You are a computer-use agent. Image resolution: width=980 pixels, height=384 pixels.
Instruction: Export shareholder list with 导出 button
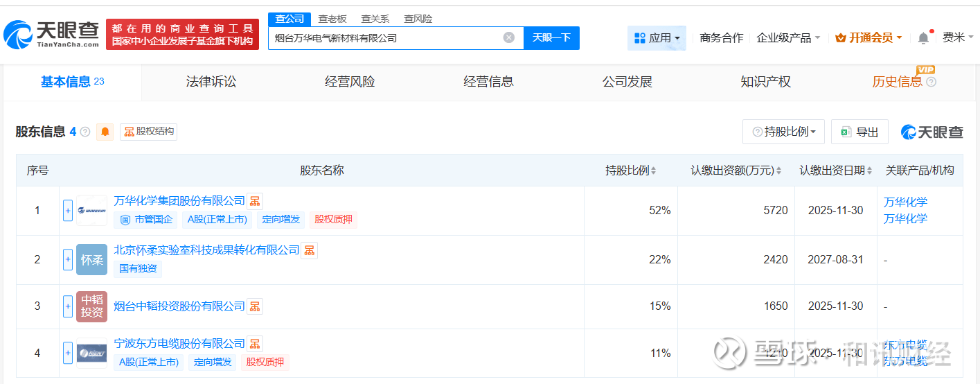point(859,132)
